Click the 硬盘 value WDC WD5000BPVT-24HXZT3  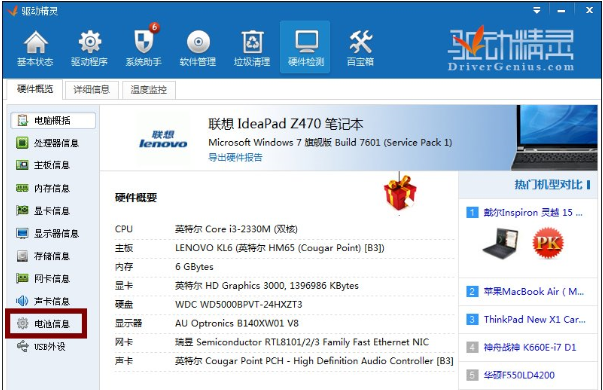pyautogui.click(x=238, y=305)
